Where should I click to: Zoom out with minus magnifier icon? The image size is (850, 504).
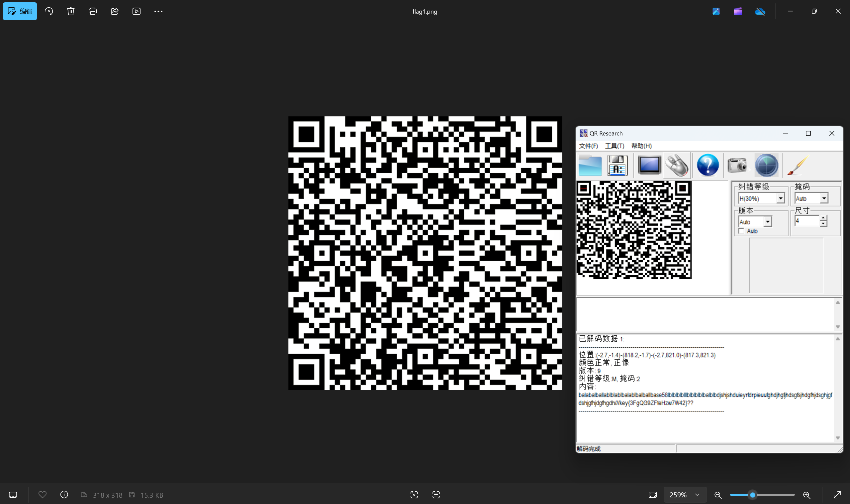click(718, 495)
